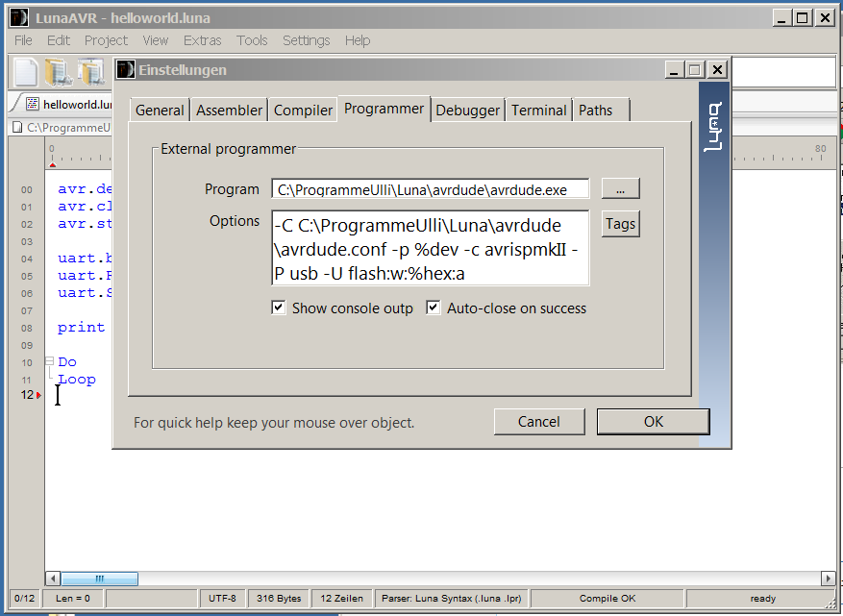Maximize the LunaAVR main window
This screenshot has height=616, width=843.
[x=802, y=17]
